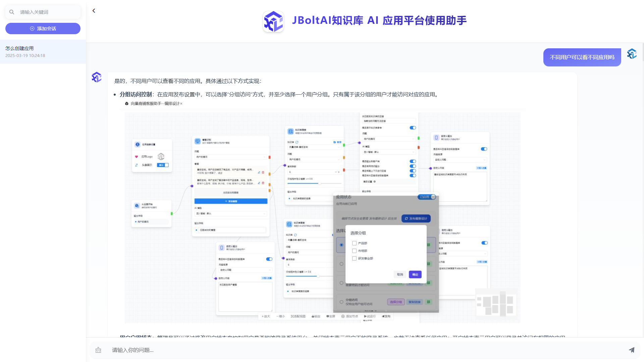Click the 添加会话 button
This screenshot has height=362, width=644.
[x=43, y=29]
